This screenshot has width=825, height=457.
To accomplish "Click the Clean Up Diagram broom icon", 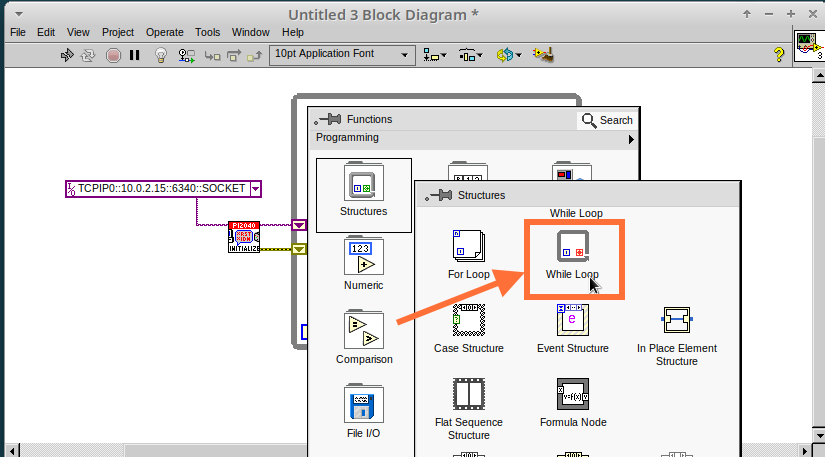I will (x=543, y=55).
